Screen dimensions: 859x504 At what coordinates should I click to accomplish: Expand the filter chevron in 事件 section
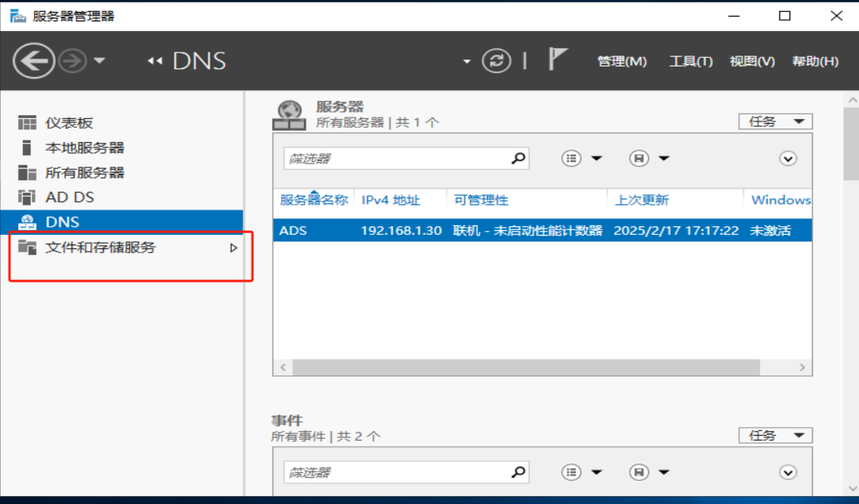(788, 472)
